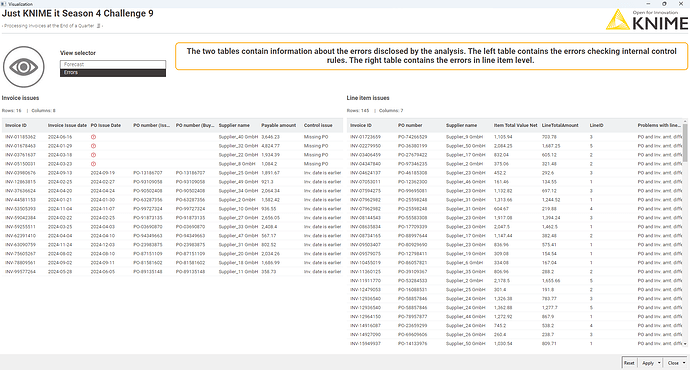The width and height of the screenshot is (690, 370).
Task: Click the scroll-up arrow of Line item table
Action: click(x=685, y=121)
